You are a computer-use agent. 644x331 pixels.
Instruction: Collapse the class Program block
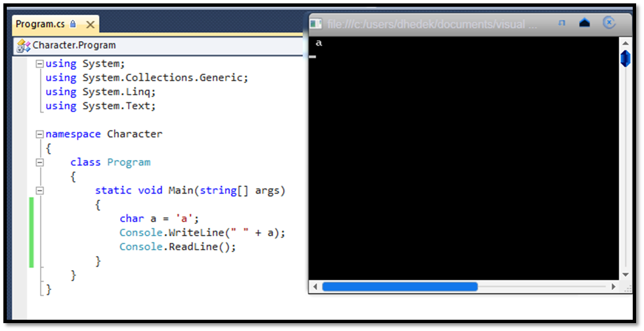(x=39, y=162)
